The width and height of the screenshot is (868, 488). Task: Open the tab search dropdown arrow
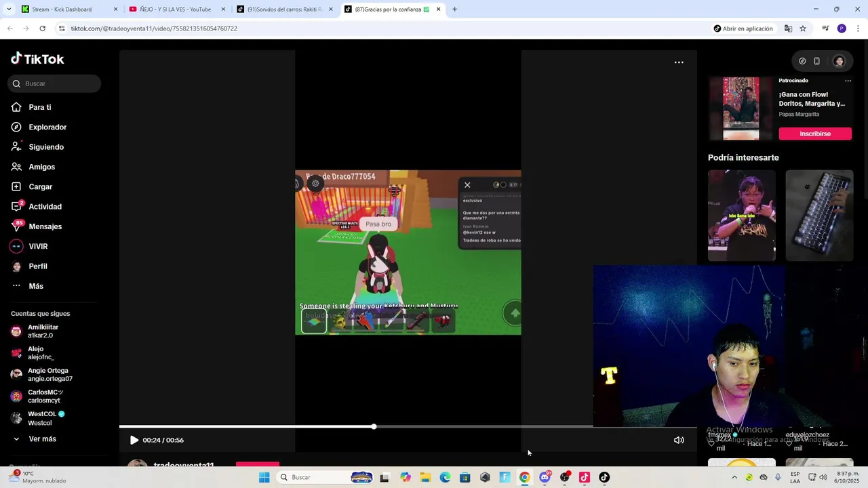click(8, 9)
